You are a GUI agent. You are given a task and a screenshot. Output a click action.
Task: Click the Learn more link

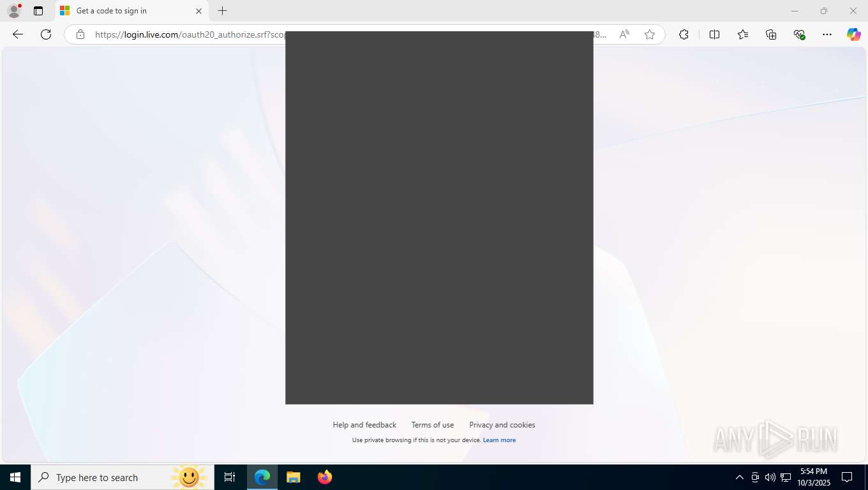(499, 440)
